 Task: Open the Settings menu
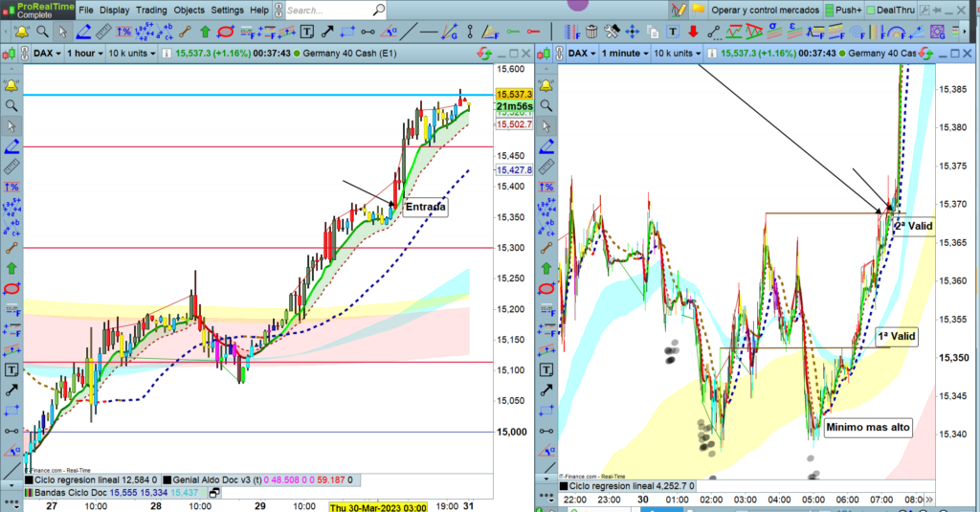click(x=227, y=10)
